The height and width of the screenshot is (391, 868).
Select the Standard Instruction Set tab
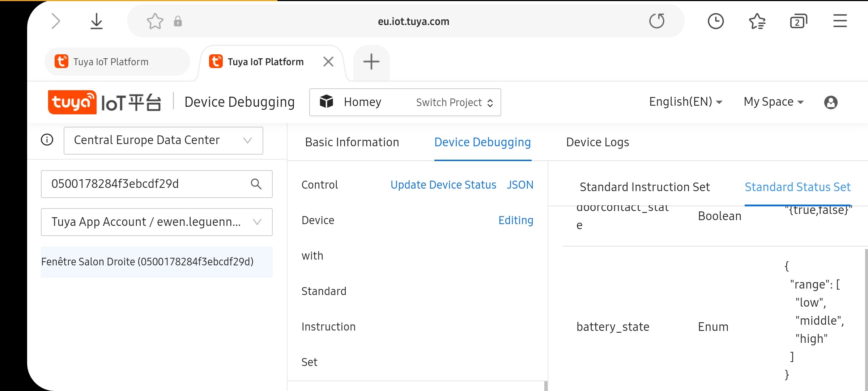pyautogui.click(x=644, y=187)
